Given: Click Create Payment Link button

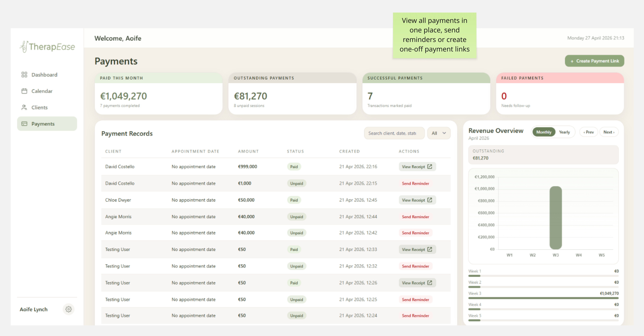Looking at the screenshot, I should (x=595, y=61).
